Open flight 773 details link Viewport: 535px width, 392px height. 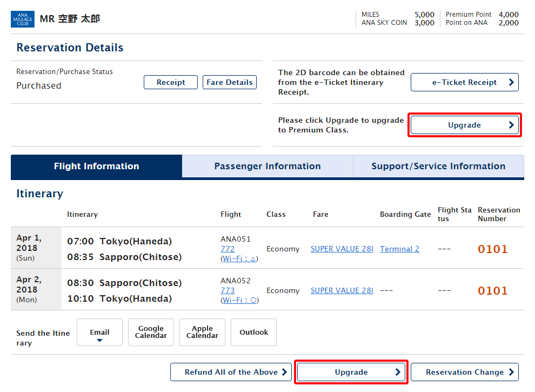(x=228, y=290)
